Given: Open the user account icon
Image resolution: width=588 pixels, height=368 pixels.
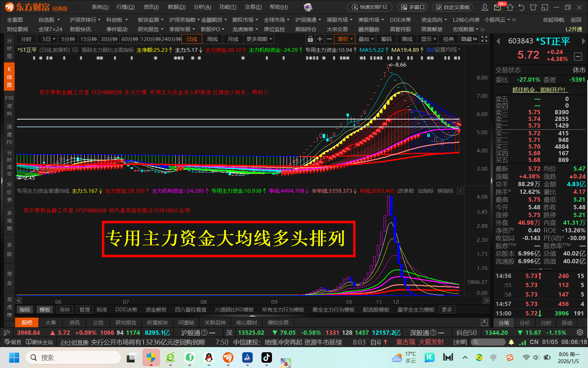Looking at the screenshot, I should [485, 7].
